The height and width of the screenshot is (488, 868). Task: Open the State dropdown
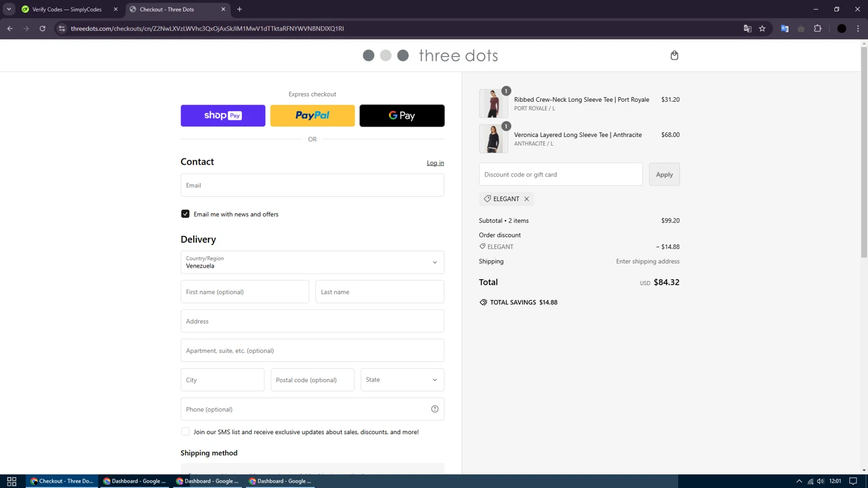(x=402, y=380)
